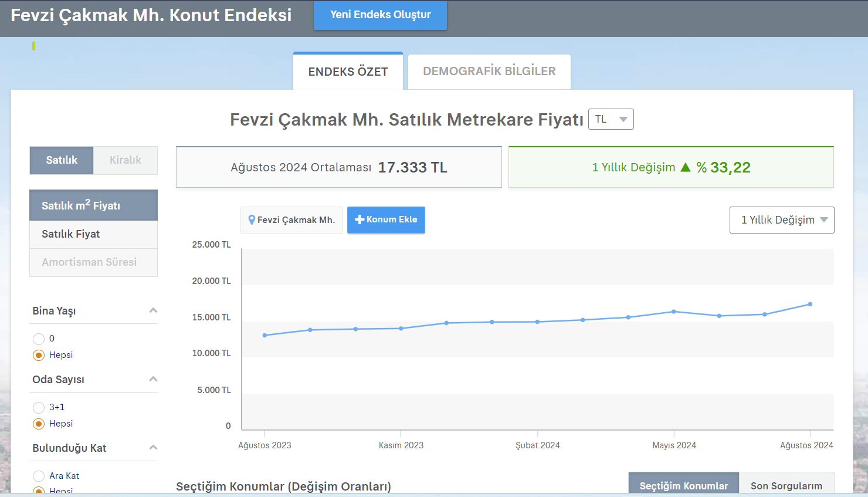Screen dimensions: 868x497
Task: Click the Fevzi Çakmak Mh. Konut Endeksi title
Action: pos(151,15)
